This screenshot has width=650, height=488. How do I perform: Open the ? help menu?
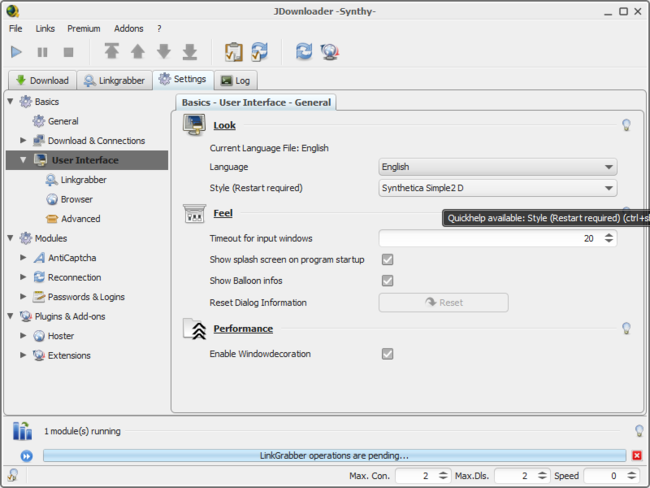pyautogui.click(x=159, y=29)
